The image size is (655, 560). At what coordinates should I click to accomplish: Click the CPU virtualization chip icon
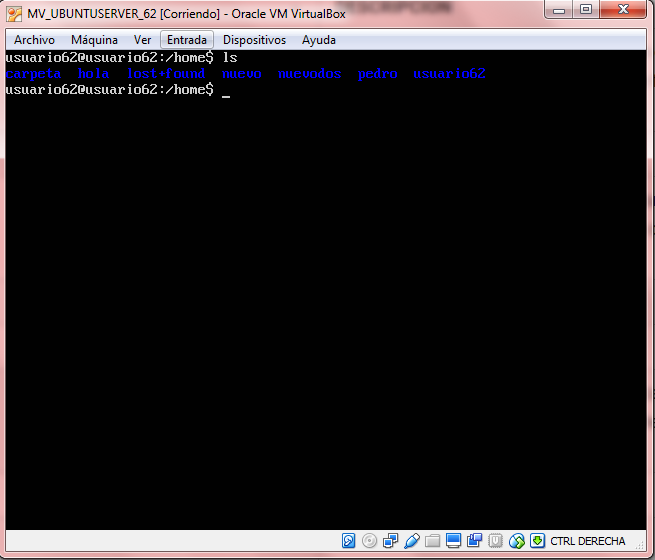495,540
